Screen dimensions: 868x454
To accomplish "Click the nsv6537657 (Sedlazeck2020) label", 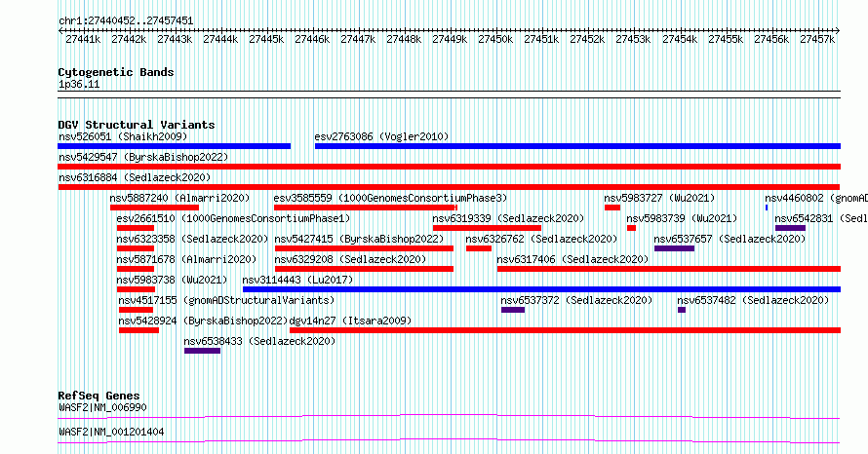I will (730, 239).
